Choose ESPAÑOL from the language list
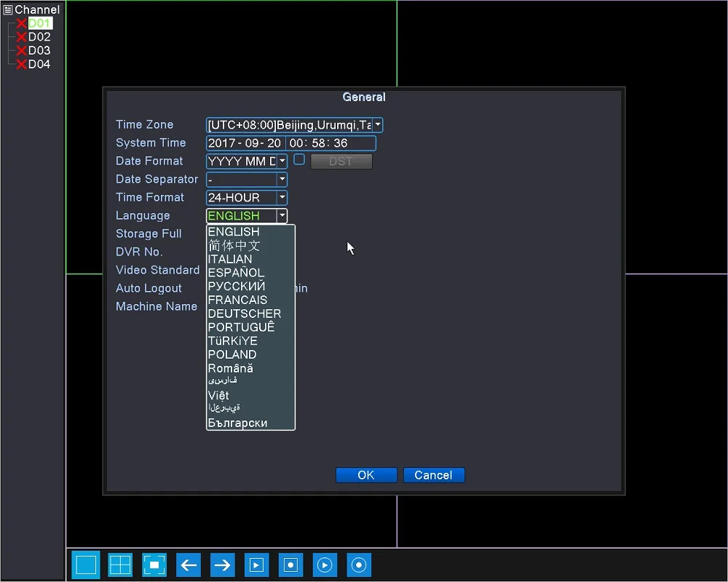 [x=250, y=272]
